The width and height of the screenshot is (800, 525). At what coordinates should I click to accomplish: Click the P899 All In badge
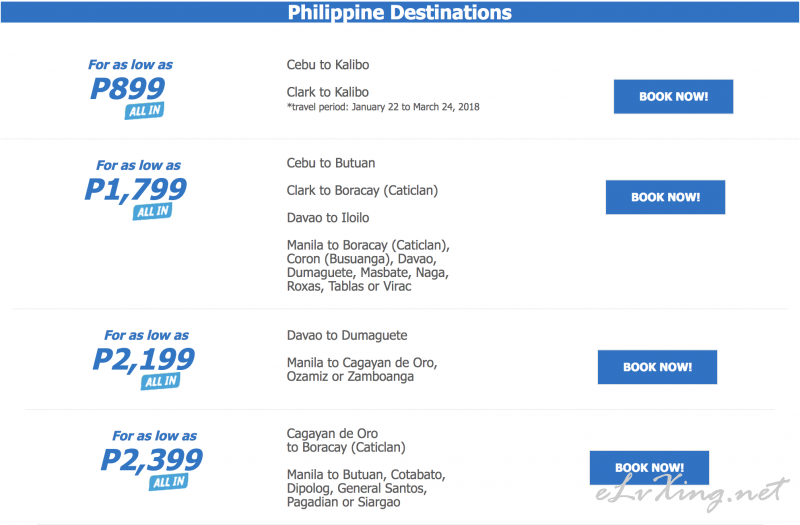pos(144,111)
